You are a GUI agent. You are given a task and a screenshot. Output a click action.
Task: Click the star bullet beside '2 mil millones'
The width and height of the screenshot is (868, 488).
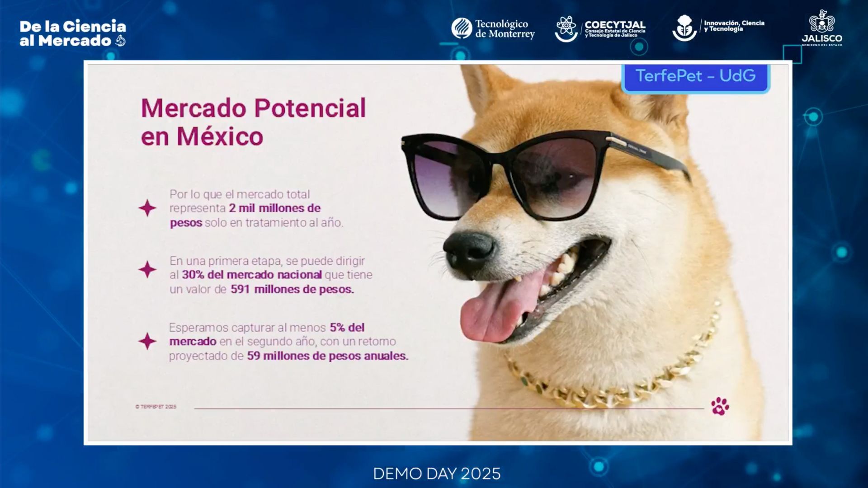point(147,208)
